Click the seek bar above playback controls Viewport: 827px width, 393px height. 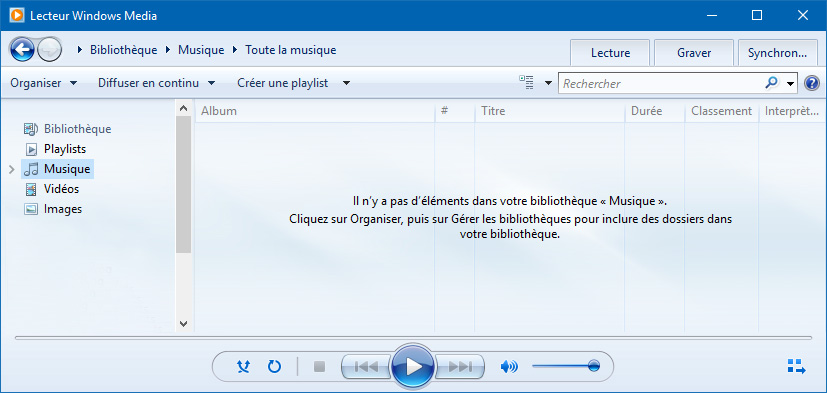tap(414, 338)
